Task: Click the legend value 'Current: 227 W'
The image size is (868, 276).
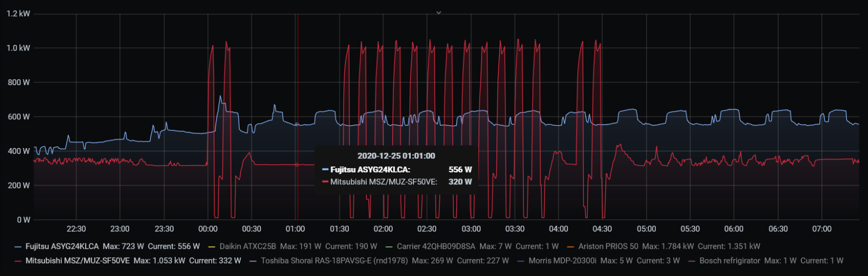Action: (483, 261)
